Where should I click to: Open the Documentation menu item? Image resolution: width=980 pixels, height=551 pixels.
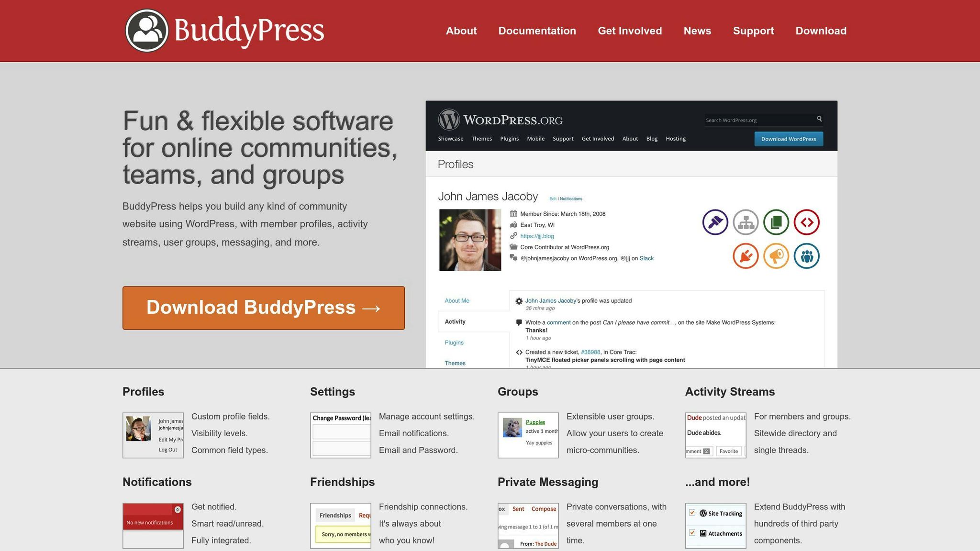(x=537, y=31)
